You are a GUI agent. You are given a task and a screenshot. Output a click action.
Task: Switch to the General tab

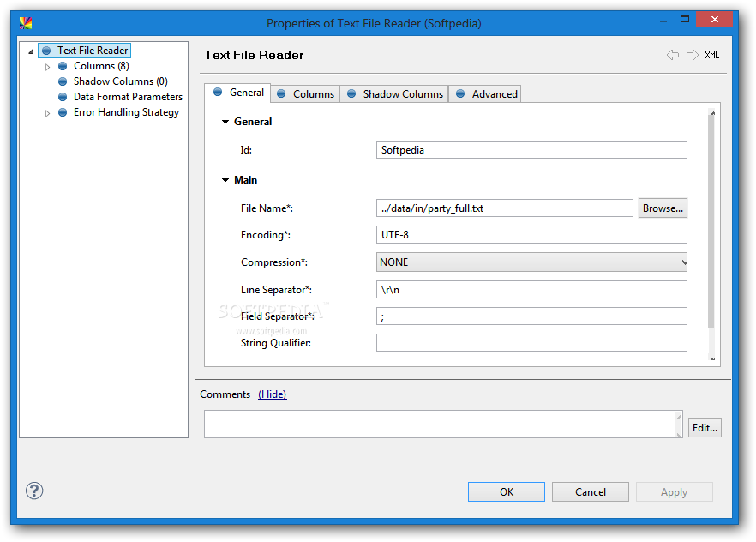[237, 93]
